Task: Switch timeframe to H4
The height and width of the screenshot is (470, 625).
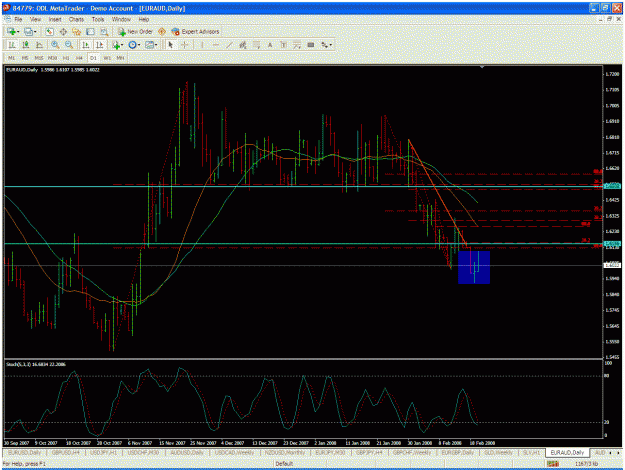Action: pos(79,58)
